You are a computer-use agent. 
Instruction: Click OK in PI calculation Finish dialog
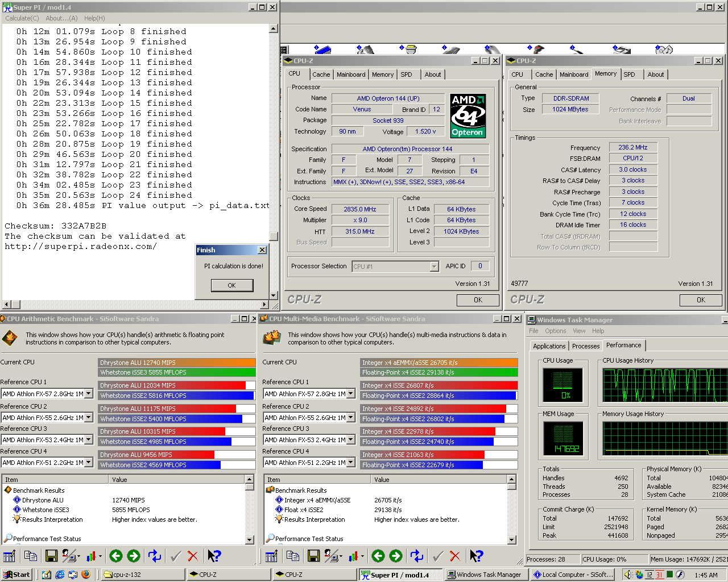point(231,285)
